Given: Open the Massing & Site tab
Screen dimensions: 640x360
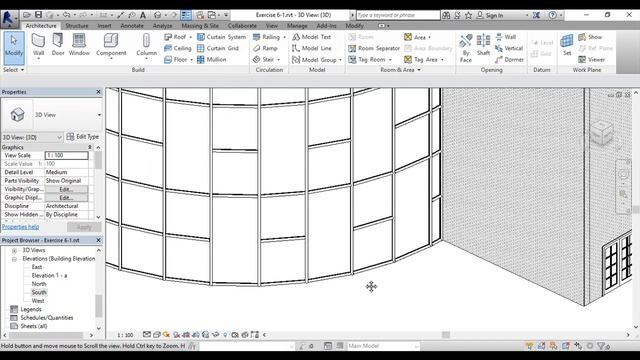Looking at the screenshot, I should click(200, 26).
